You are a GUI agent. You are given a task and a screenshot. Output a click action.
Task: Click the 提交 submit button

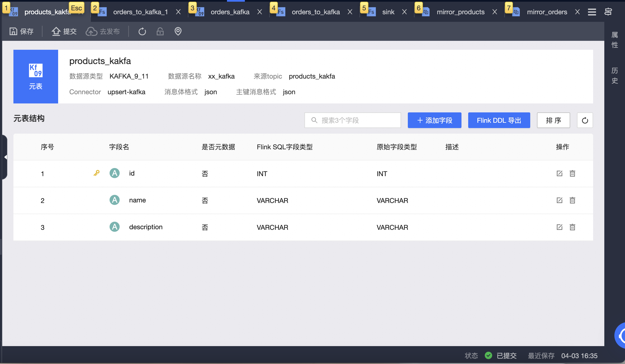click(64, 31)
